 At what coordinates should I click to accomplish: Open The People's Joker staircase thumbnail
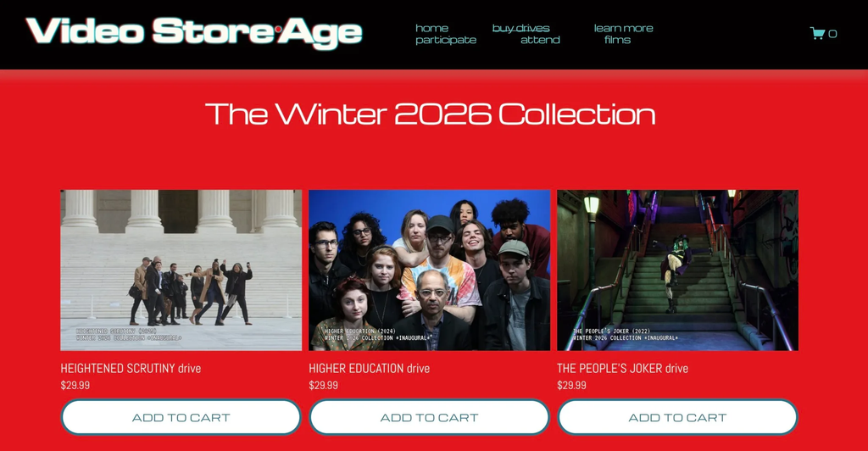[677, 270]
